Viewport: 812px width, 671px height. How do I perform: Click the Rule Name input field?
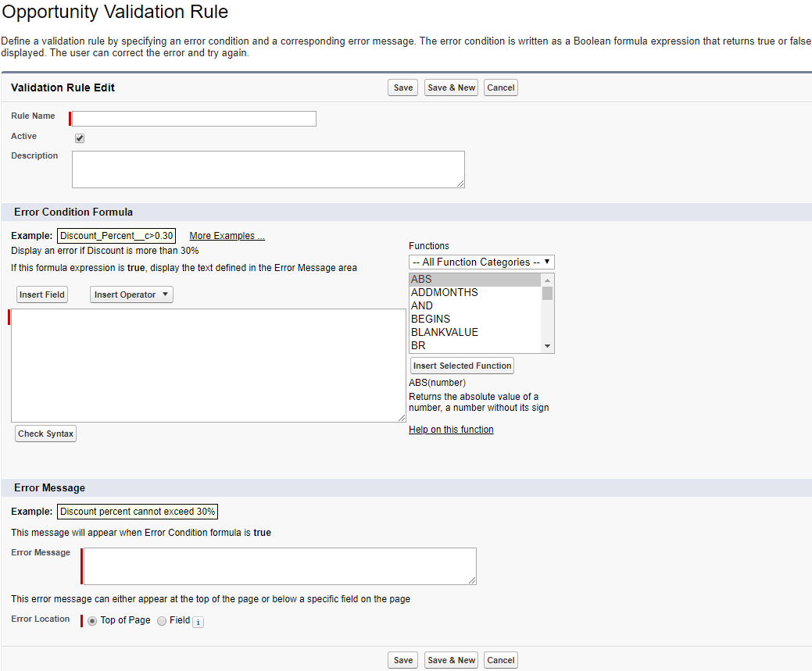[192, 118]
